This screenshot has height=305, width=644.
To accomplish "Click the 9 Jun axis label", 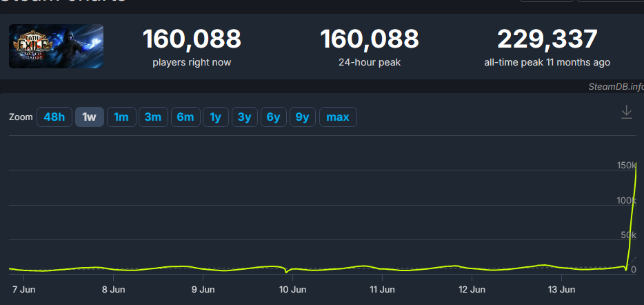I will click(x=203, y=289).
